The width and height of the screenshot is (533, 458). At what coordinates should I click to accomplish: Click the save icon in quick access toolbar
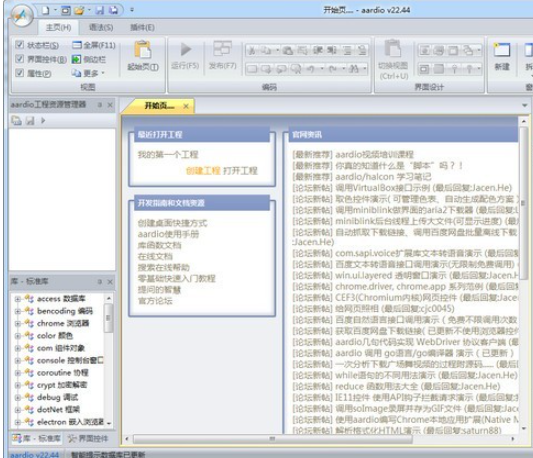[x=100, y=11]
